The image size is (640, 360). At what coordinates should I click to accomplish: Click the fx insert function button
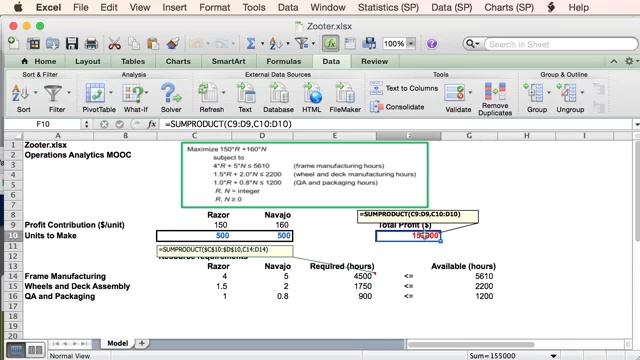coord(151,124)
